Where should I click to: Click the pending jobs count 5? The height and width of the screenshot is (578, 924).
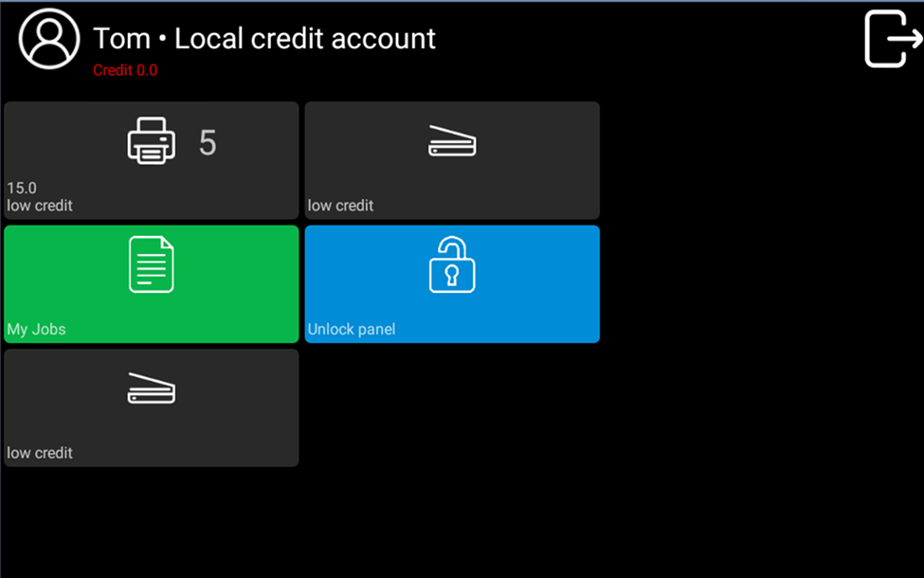click(208, 143)
